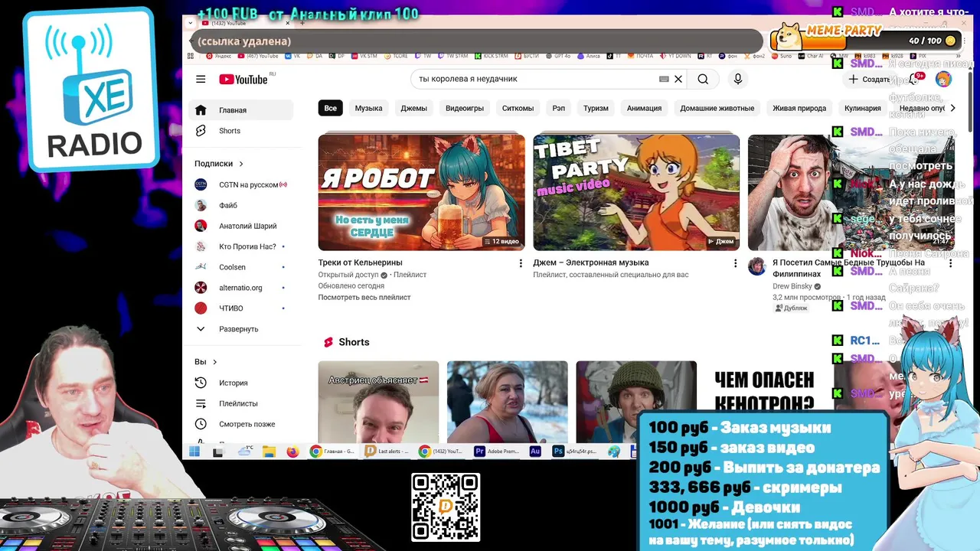Open История watch history
Screen dimensions: 980x551
(x=240, y=383)
